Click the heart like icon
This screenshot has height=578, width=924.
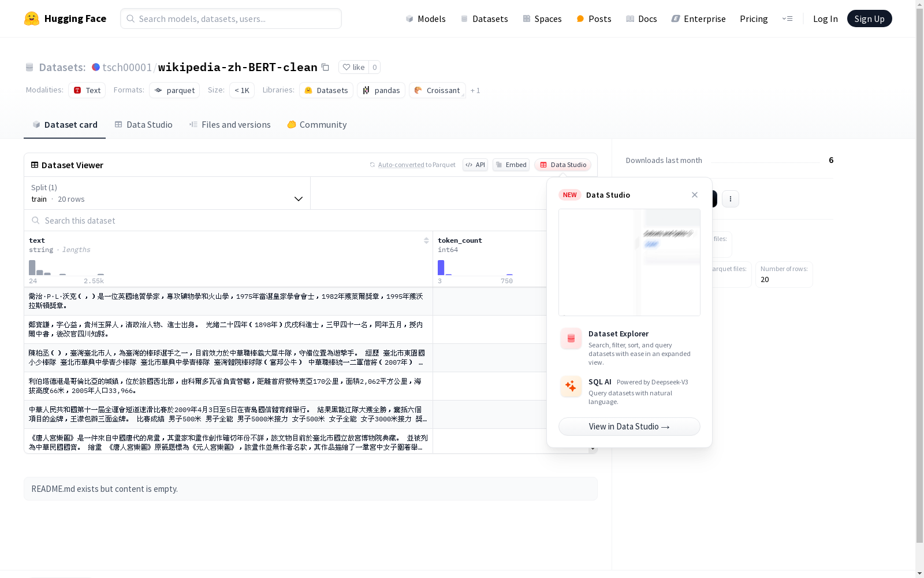tap(346, 67)
